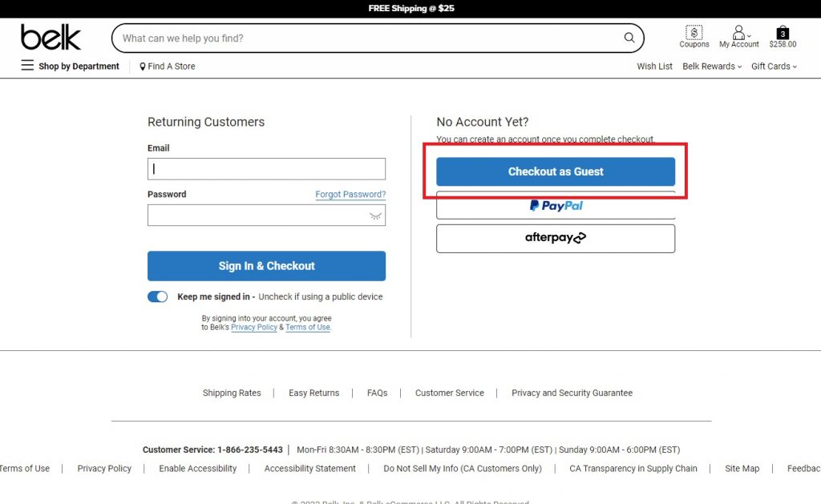Click the Find A Store location pin
This screenshot has height=504, width=821.
point(143,67)
